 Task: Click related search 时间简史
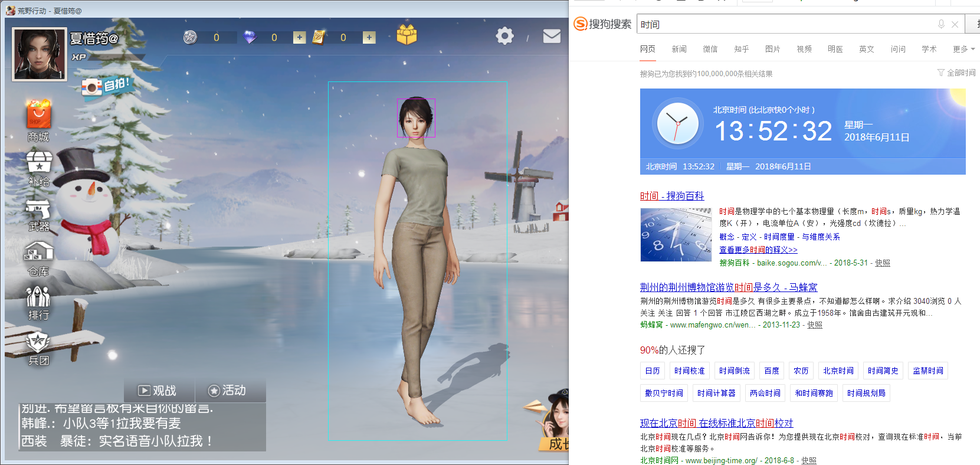pos(883,371)
